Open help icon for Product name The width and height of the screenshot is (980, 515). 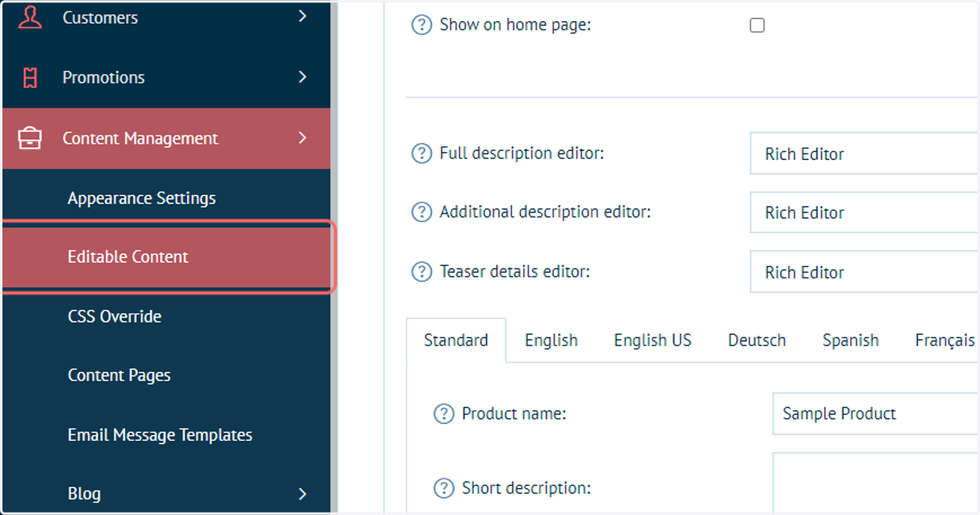click(x=443, y=414)
